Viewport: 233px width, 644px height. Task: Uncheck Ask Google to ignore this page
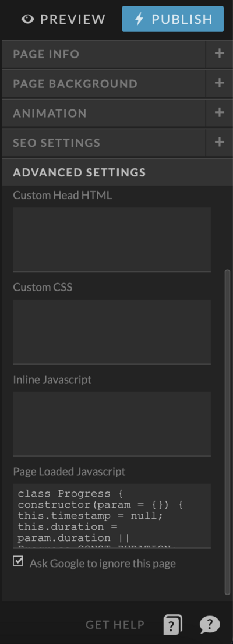18,561
